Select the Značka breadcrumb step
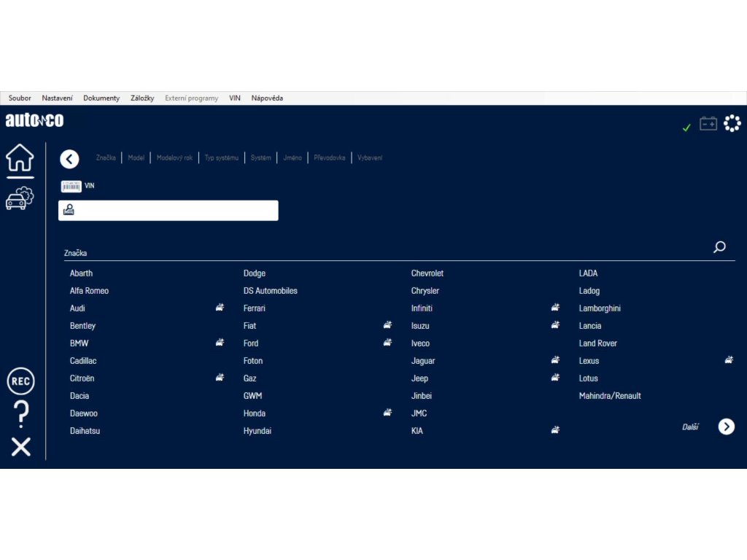This screenshot has height=560, width=747. 106,157
